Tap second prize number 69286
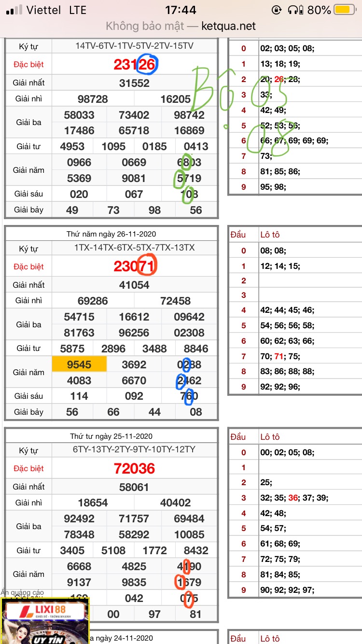 pos(93,301)
